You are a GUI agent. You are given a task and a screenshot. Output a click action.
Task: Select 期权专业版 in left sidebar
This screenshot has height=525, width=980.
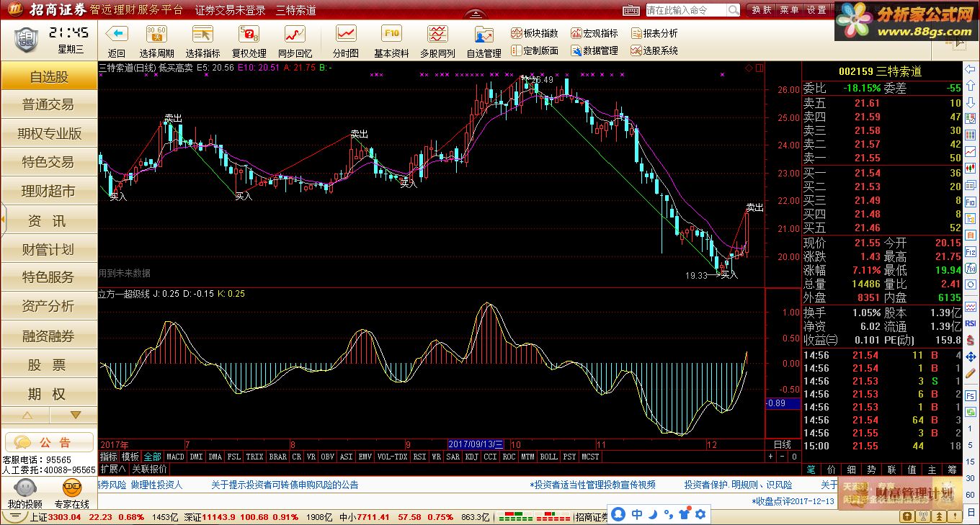tap(49, 133)
